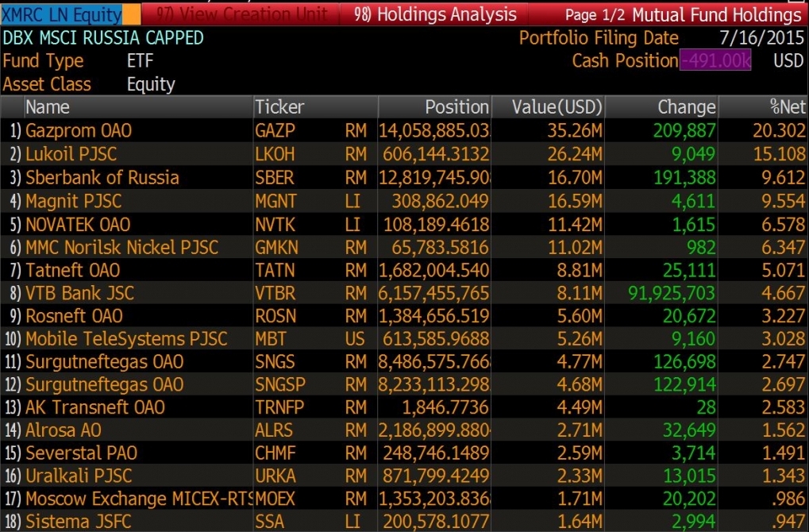Open the AK Transneft OAO holding
This screenshot has width=809, height=532.
[x=95, y=407]
